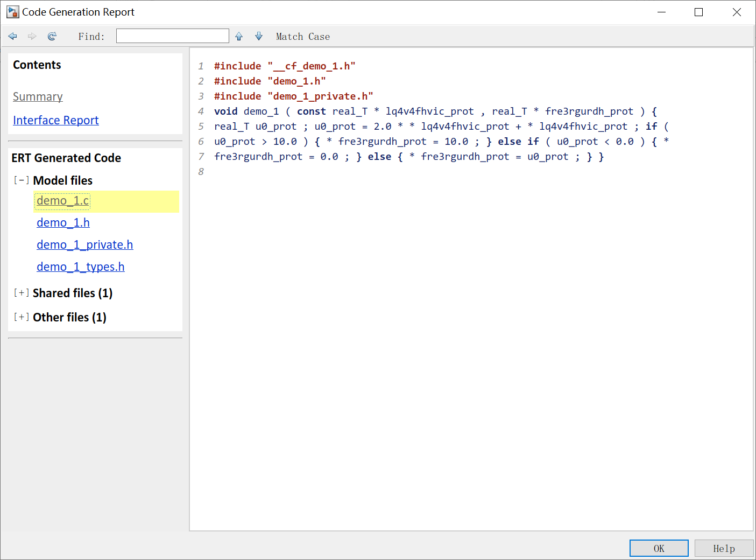Image resolution: width=756 pixels, height=560 pixels.
Task: Go forward with the right arrow icon
Action: coord(32,36)
